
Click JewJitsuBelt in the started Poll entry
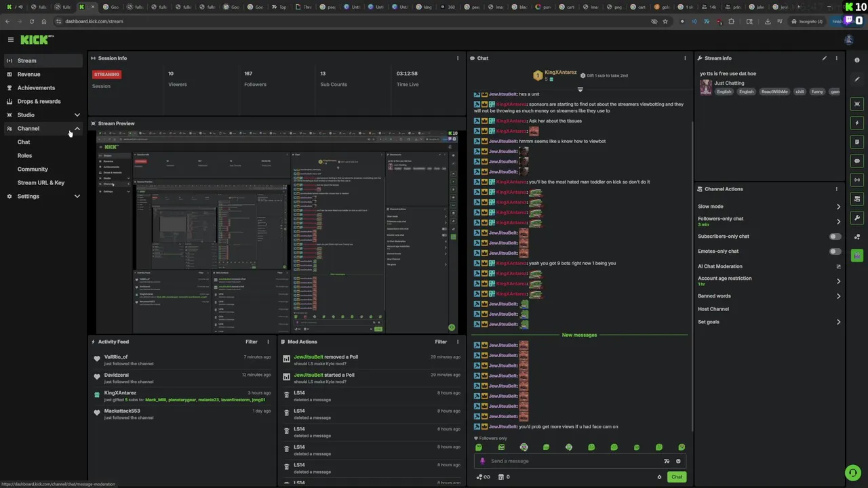click(308, 375)
